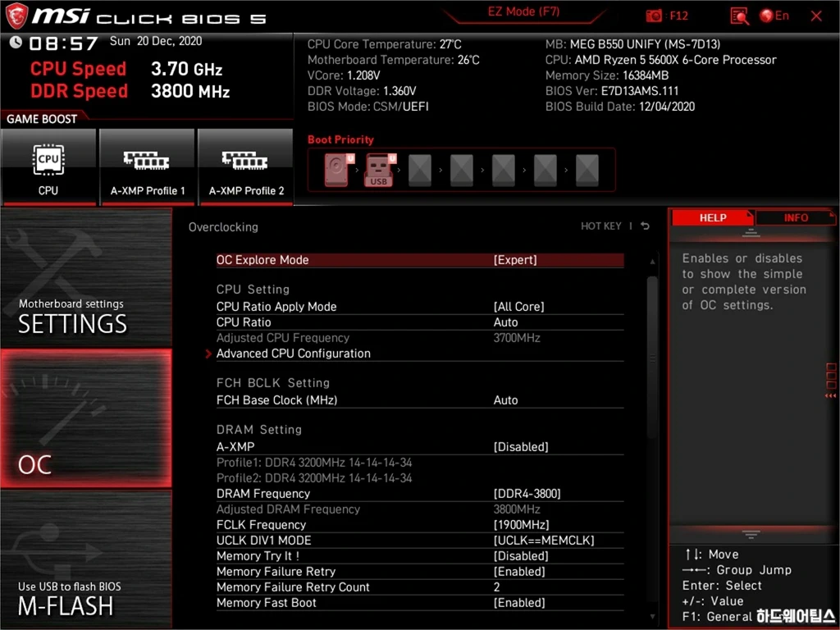Viewport: 840px width, 630px height.
Task: Toggle Memory Failure Retry Enabled option
Action: click(420, 572)
